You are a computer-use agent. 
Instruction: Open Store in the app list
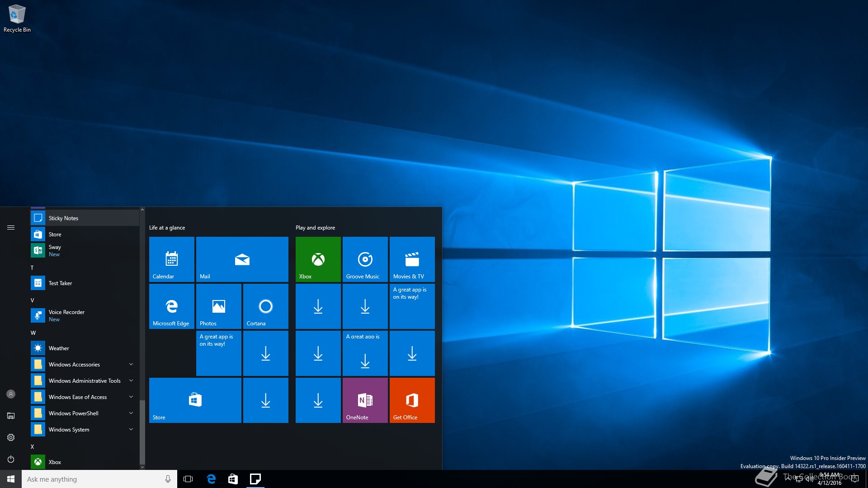(85, 235)
